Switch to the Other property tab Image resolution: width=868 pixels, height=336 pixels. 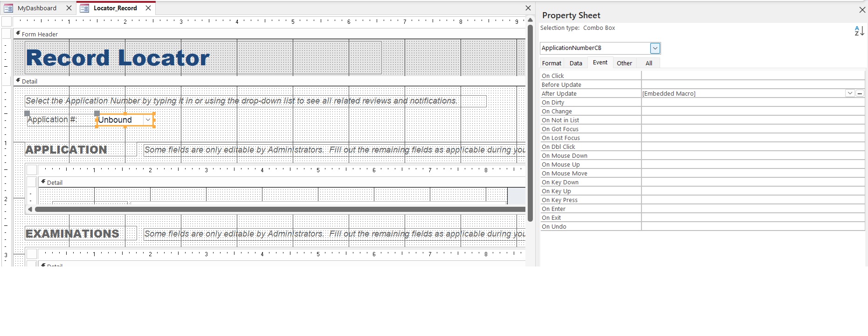tap(624, 63)
